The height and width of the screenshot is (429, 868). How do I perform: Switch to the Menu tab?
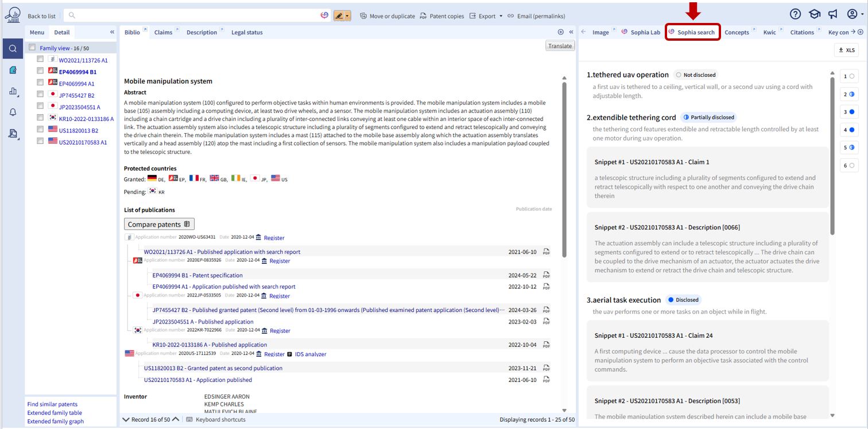[x=37, y=33]
